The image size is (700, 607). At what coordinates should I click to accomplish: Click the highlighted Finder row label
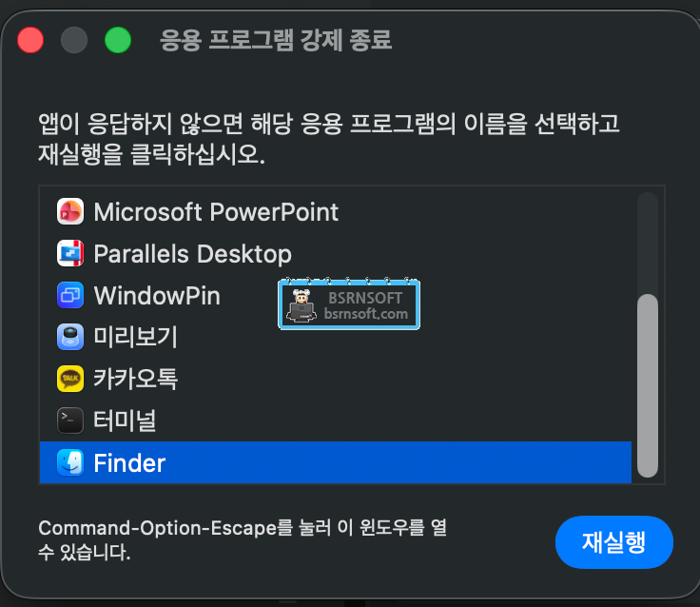tap(129, 463)
